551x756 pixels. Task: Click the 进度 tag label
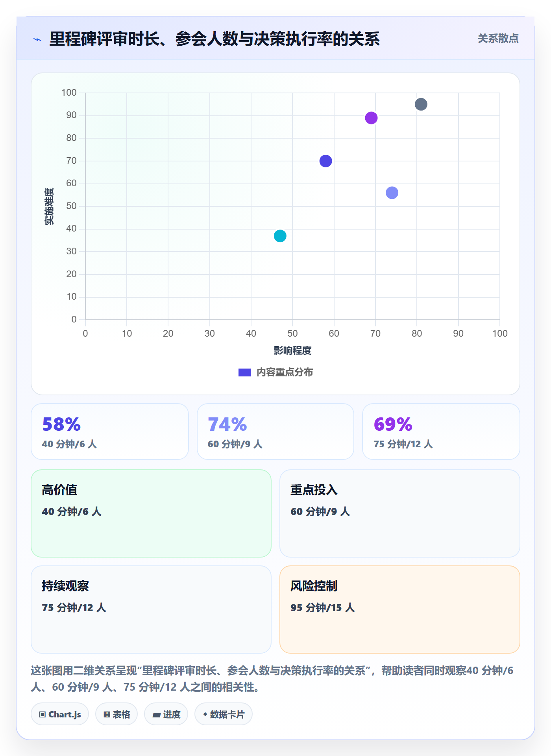coord(172,715)
